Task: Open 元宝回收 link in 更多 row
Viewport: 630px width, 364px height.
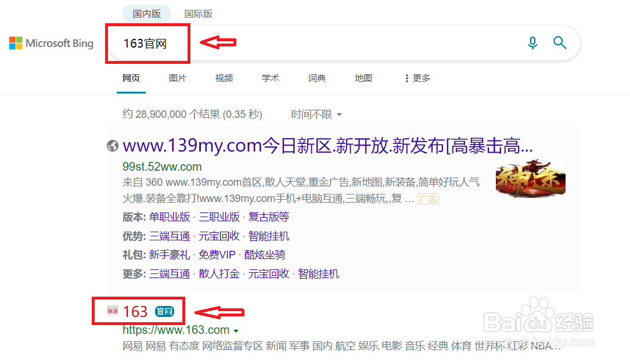Action: point(269,273)
